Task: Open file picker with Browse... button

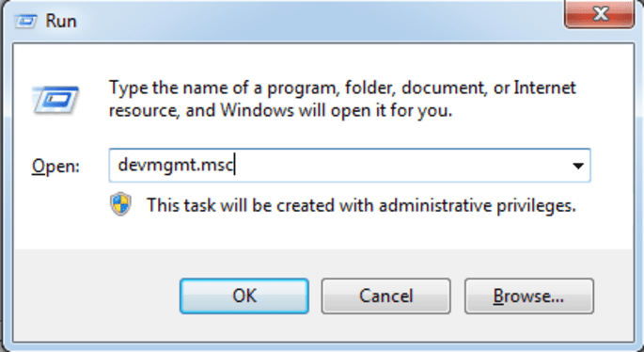Action: tap(529, 296)
